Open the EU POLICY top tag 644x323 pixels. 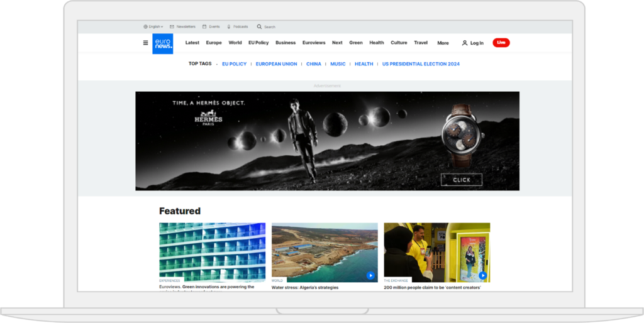point(234,64)
